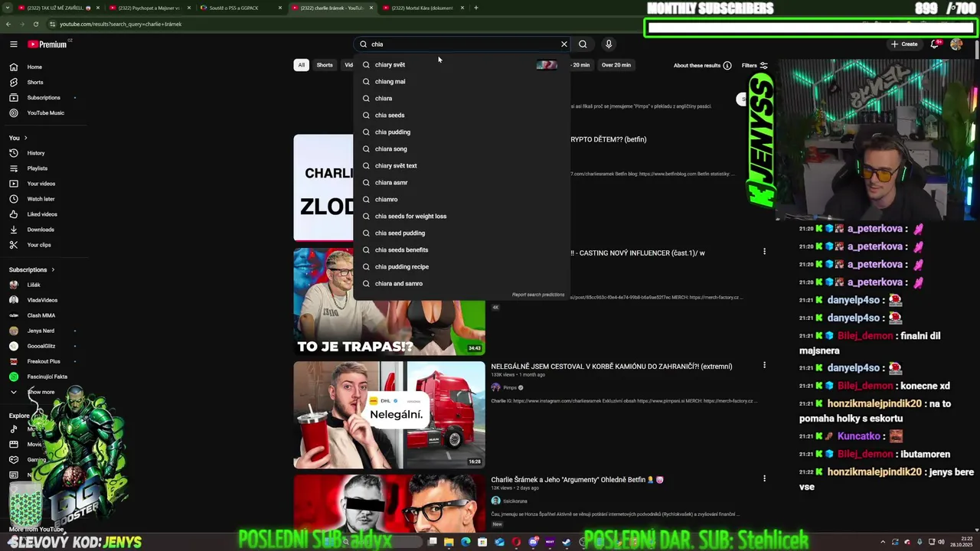Click the search magnifier button
This screenshot has width=980, height=551.
(583, 44)
